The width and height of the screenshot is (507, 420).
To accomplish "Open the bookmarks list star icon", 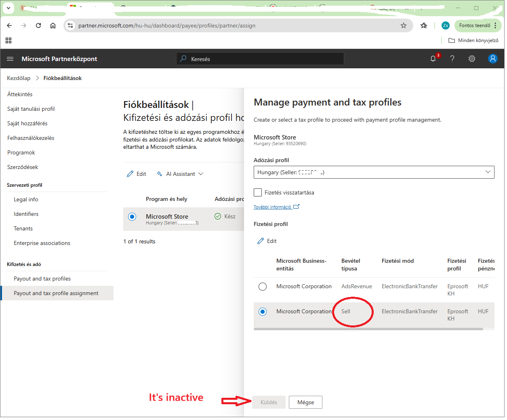I will coord(424,25).
